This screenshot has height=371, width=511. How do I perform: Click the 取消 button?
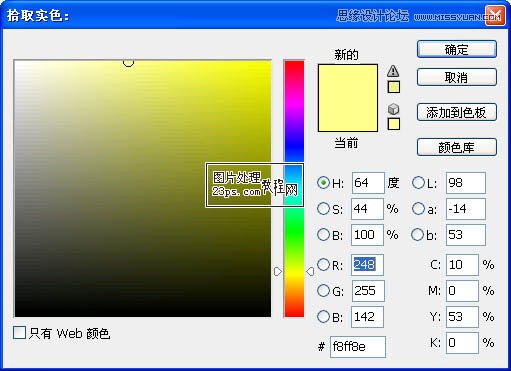tap(457, 77)
